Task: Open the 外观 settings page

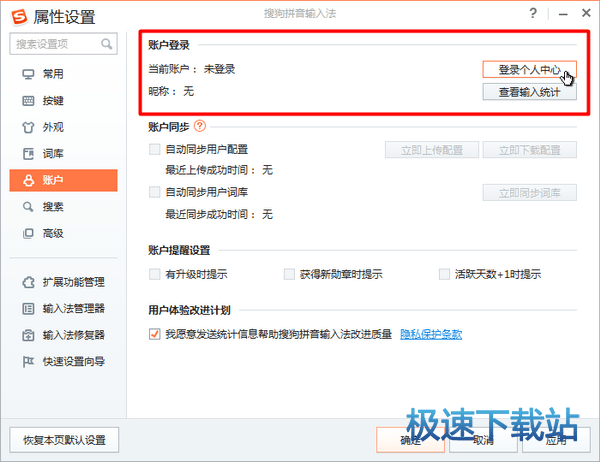Action: [x=64, y=127]
